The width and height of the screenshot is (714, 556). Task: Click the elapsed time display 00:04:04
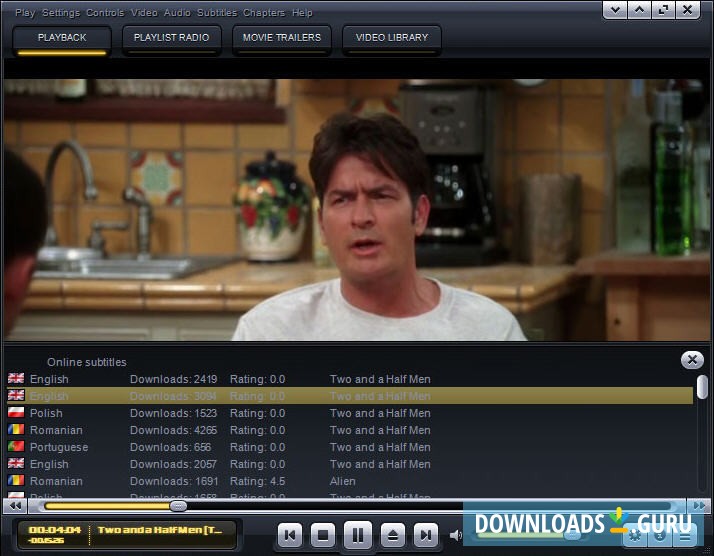coord(55,530)
